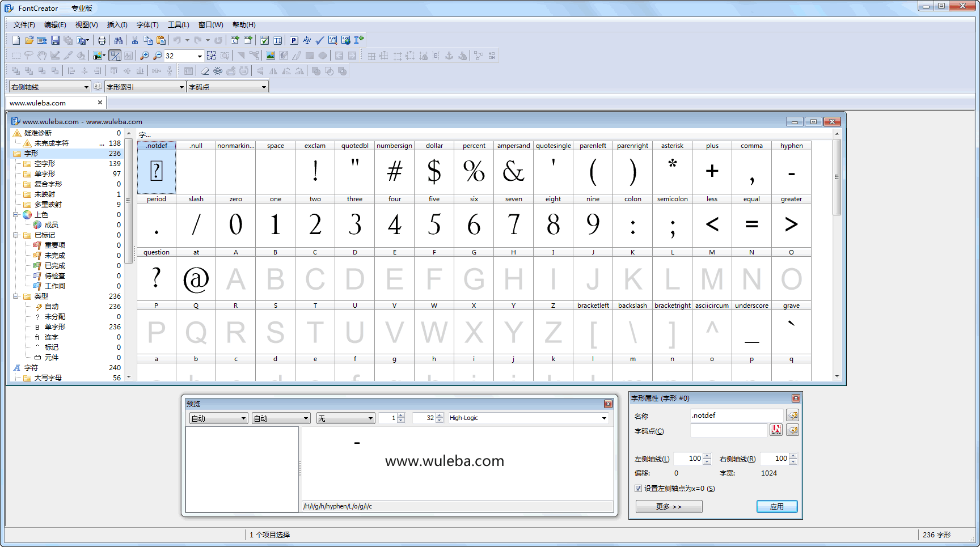Click the blue P preview toolbar icon
Viewport: 980px width, 547px height.
click(x=294, y=40)
